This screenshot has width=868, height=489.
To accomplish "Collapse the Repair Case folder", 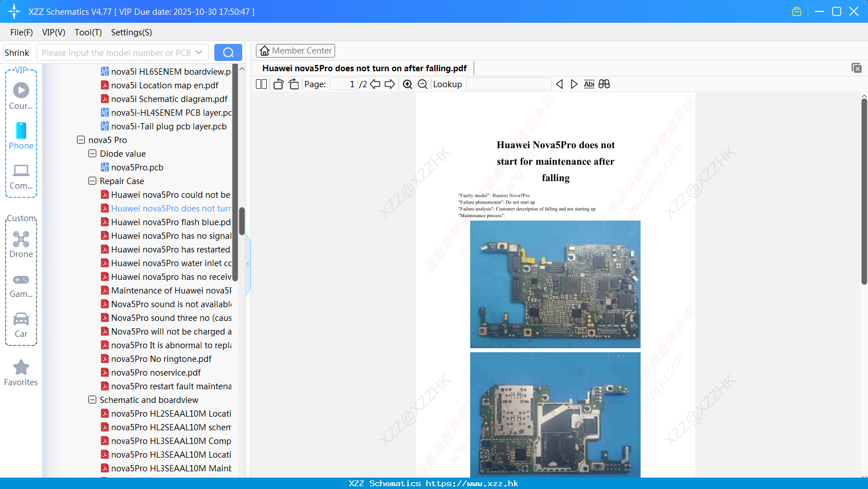I will click(x=92, y=181).
